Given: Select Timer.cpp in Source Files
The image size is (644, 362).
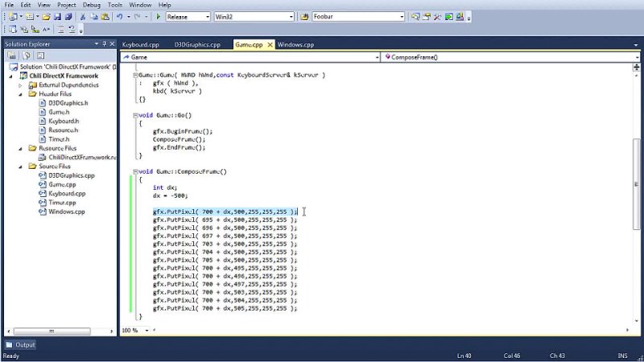Looking at the screenshot, I should click(x=62, y=203).
